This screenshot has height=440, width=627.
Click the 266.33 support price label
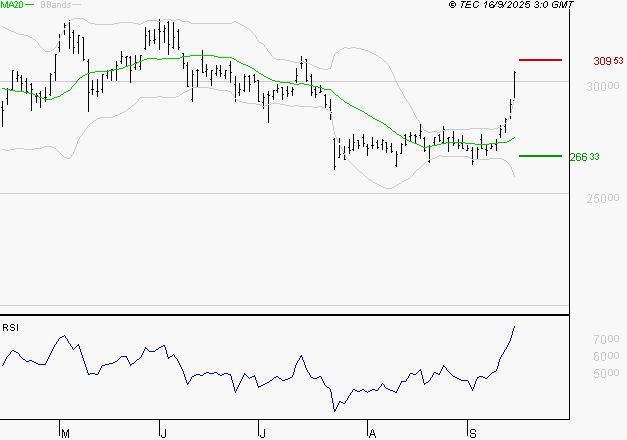click(x=584, y=157)
